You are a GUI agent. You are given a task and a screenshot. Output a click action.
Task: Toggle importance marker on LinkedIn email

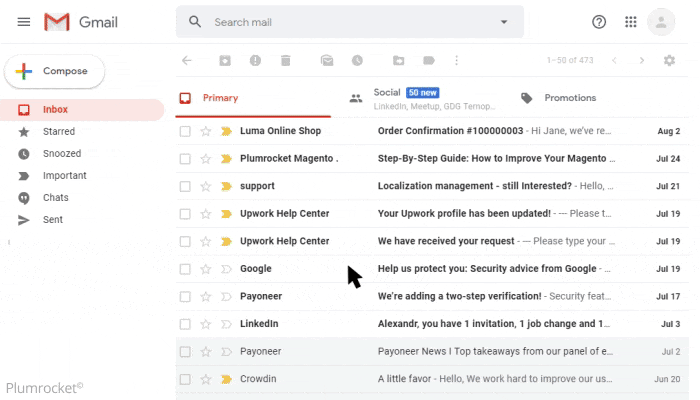click(x=226, y=324)
